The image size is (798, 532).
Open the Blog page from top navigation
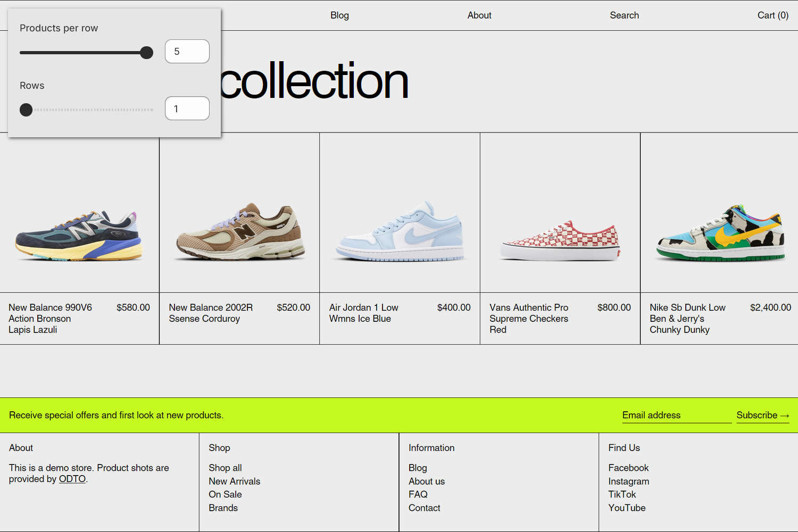[x=339, y=15]
